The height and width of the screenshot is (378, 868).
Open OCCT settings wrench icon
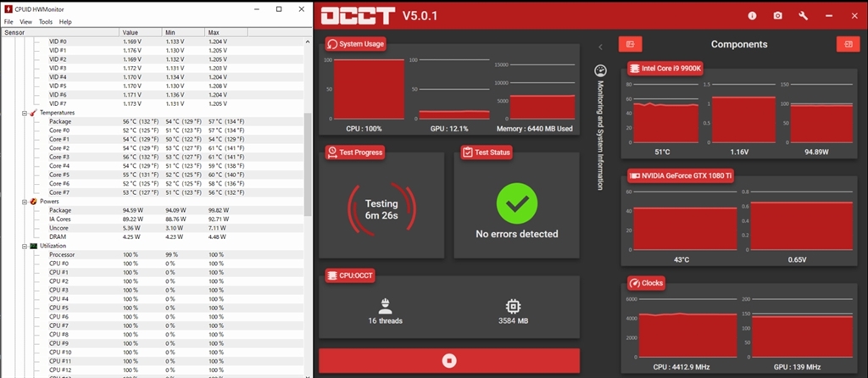click(804, 16)
